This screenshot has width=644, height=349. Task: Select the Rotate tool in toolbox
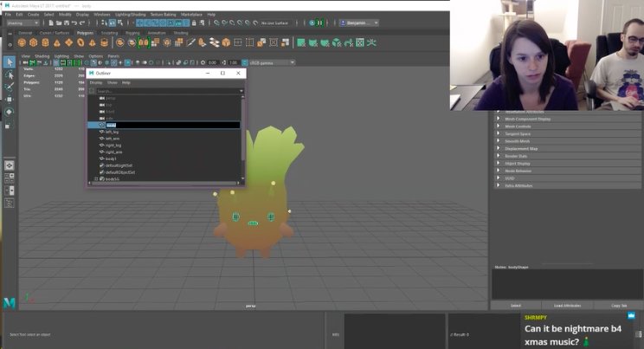(x=10, y=112)
